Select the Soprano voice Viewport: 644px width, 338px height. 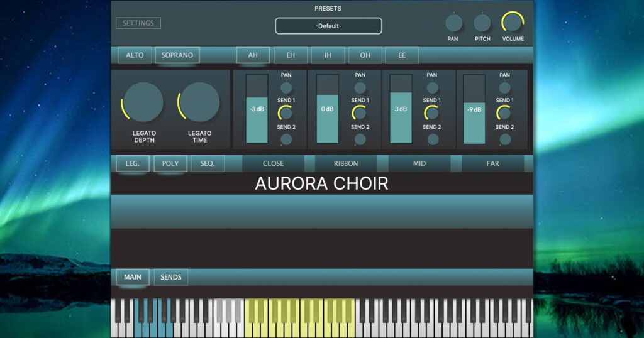click(x=177, y=55)
